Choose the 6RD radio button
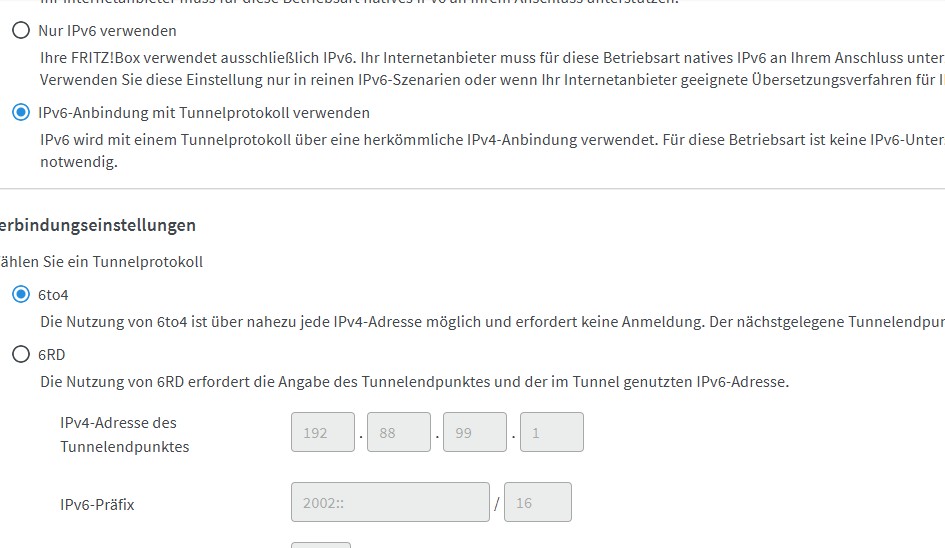The height and width of the screenshot is (548, 945). point(21,354)
